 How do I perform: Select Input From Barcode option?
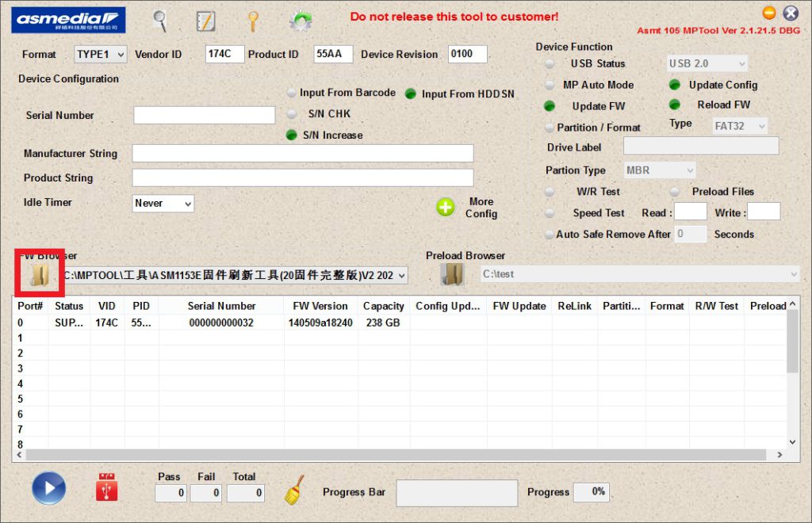[292, 93]
